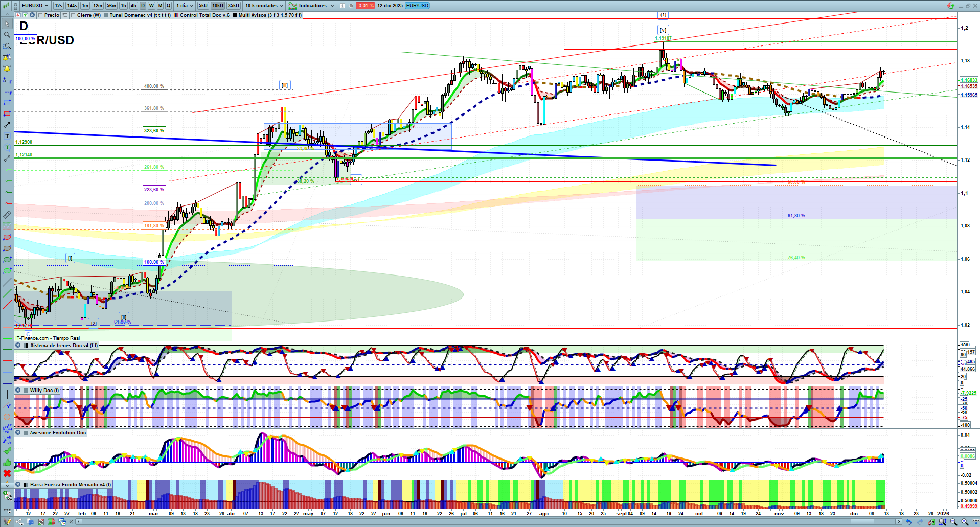The image size is (980, 527).
Task: Choose the red rectangle drawing tool
Action: click(x=7, y=113)
